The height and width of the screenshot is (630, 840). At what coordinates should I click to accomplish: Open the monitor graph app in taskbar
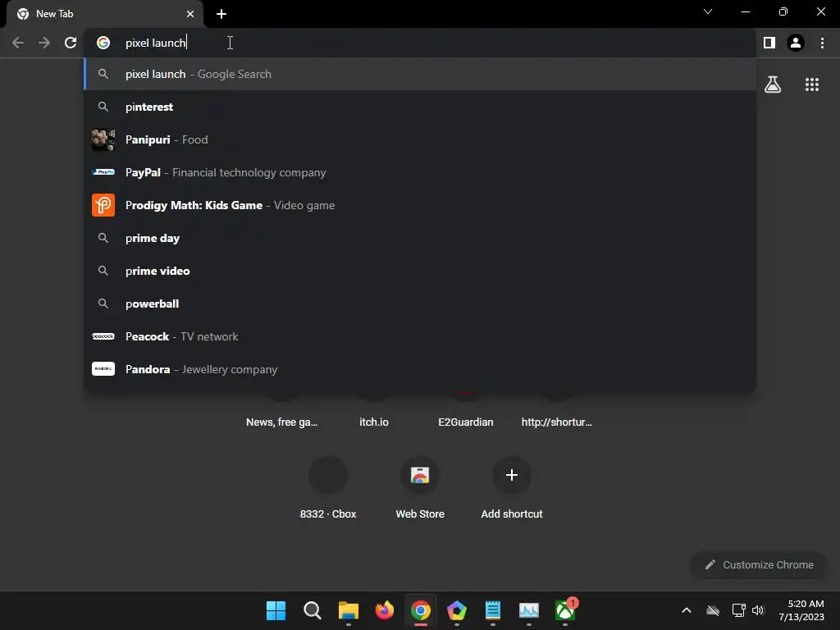529,610
